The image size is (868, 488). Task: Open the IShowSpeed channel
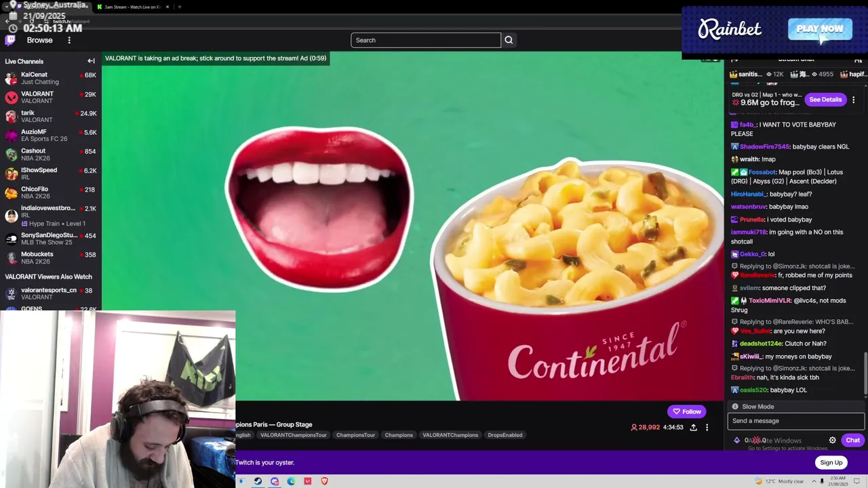coord(51,174)
